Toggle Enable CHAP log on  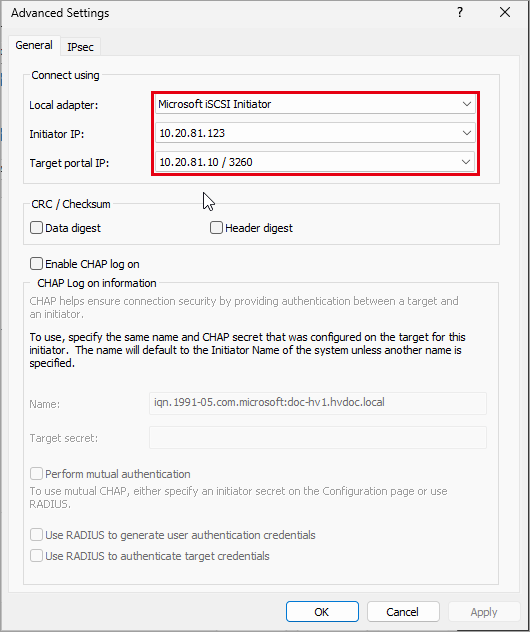(x=36, y=264)
